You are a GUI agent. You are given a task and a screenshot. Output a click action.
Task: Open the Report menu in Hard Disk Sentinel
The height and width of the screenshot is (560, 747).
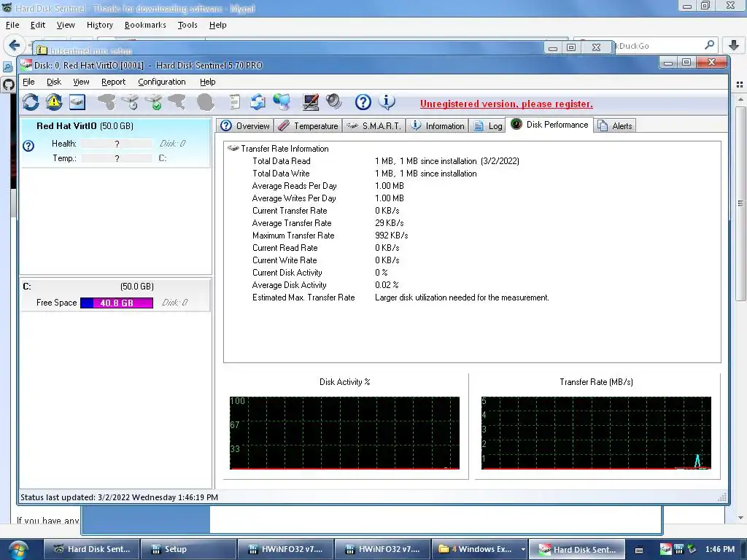(113, 82)
